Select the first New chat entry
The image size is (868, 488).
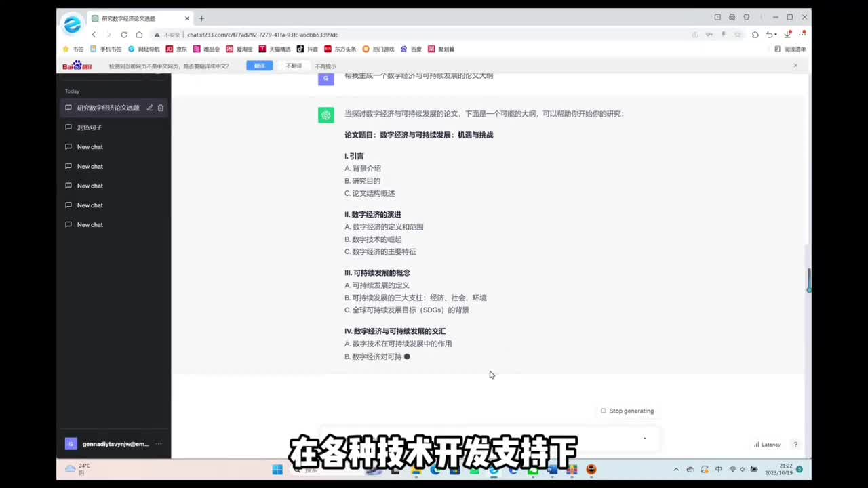coord(90,147)
